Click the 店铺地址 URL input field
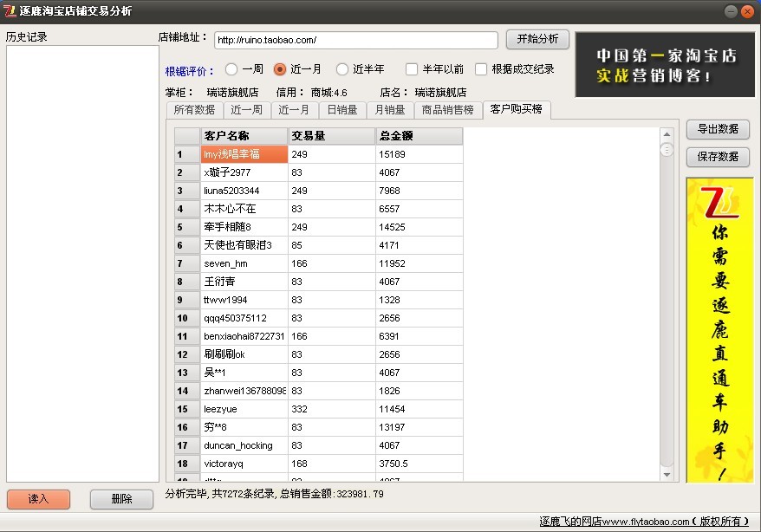Viewport: 761px width, 532px height. [355, 40]
